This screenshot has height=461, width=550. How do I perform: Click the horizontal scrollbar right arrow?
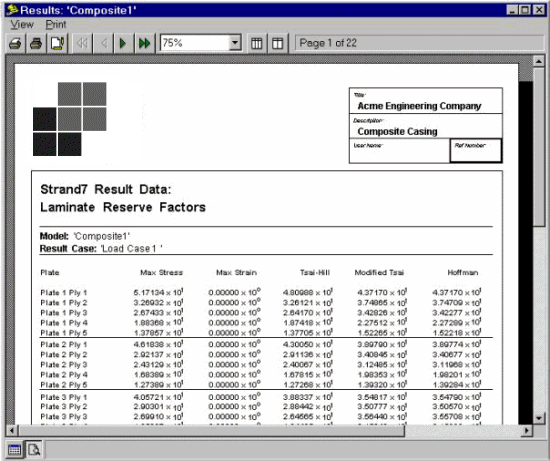click(x=526, y=430)
